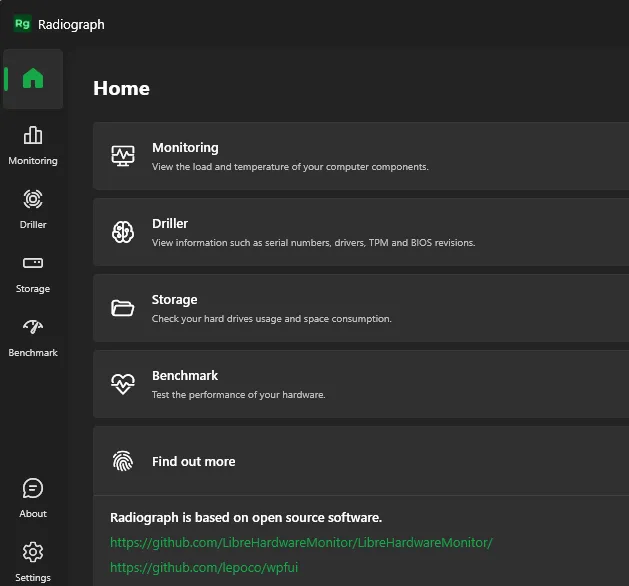Viewport: 629px width, 586px height.
Task: Click the fingerprint icon beside Find out more
Action: 123,461
